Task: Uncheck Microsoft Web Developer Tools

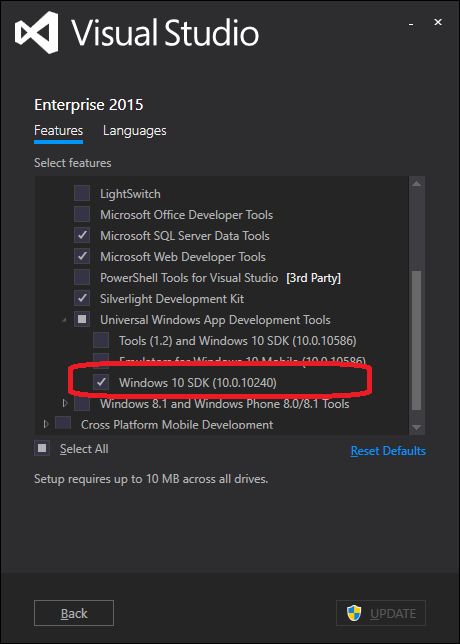Action: 82,256
